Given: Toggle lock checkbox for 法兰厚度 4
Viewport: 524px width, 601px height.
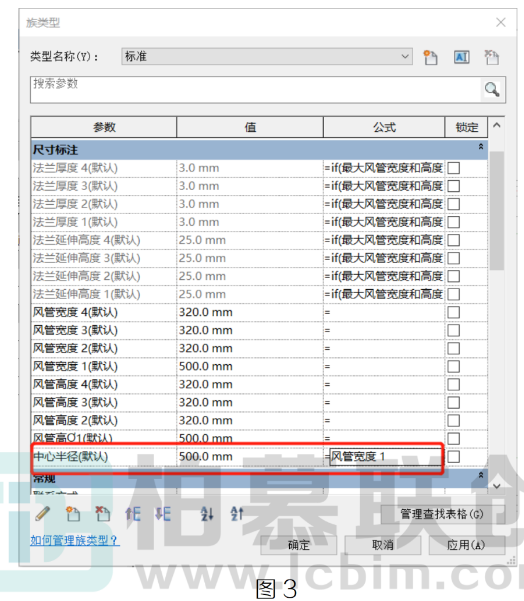Looking at the screenshot, I should [x=453, y=168].
